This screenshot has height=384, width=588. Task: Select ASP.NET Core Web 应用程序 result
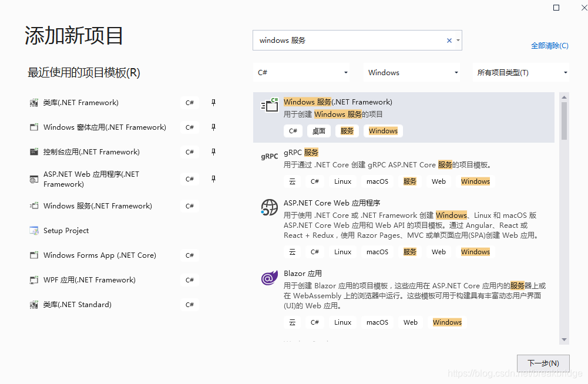click(x=404, y=229)
